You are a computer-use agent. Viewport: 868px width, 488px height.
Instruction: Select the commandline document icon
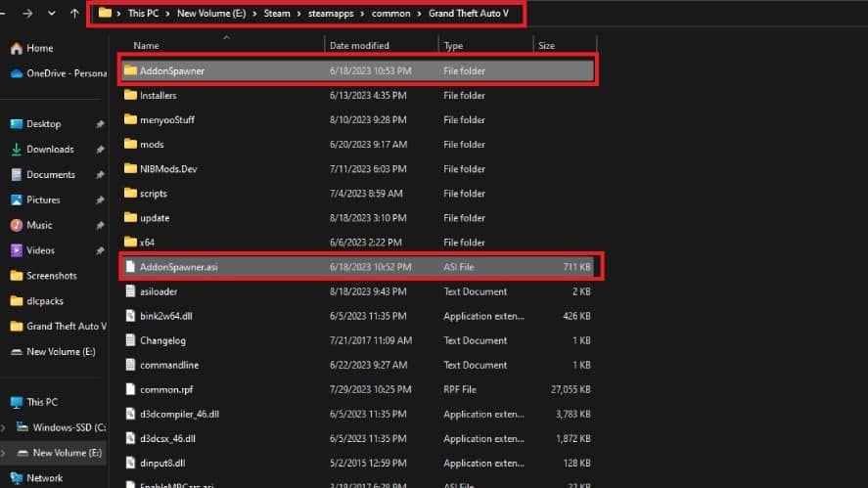130,365
